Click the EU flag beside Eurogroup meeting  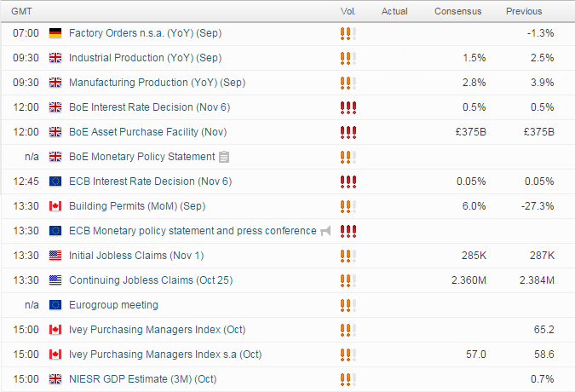point(55,305)
